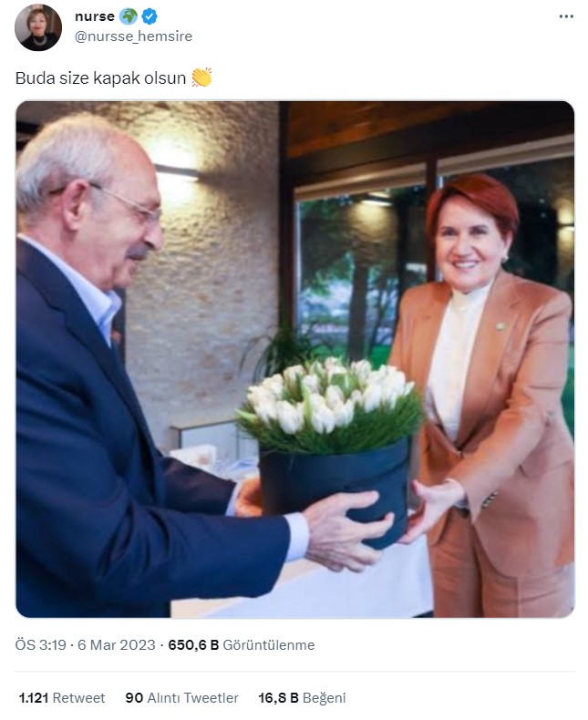Open the author's round profile avatar
The width and height of the screenshot is (588, 720).
point(38,27)
